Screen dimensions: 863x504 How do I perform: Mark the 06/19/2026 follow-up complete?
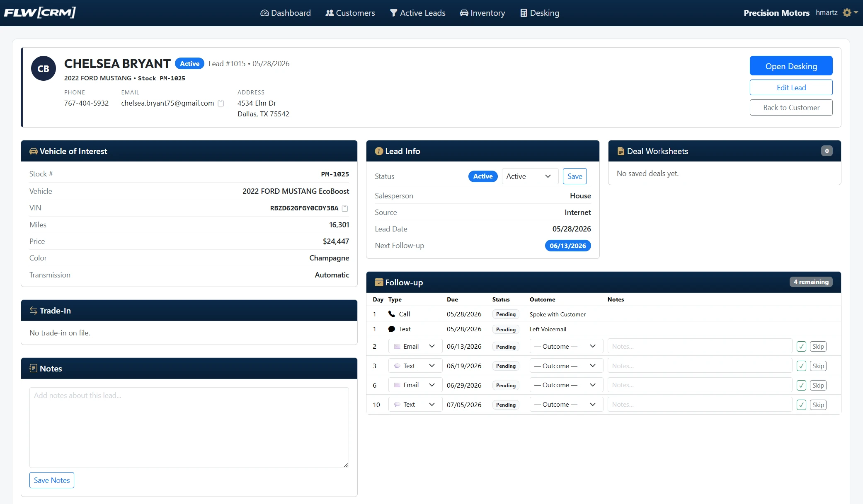point(802,366)
